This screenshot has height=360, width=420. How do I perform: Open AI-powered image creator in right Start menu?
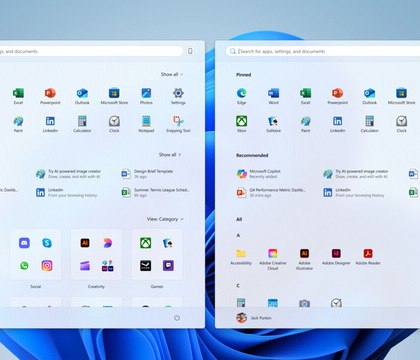[x=356, y=174]
